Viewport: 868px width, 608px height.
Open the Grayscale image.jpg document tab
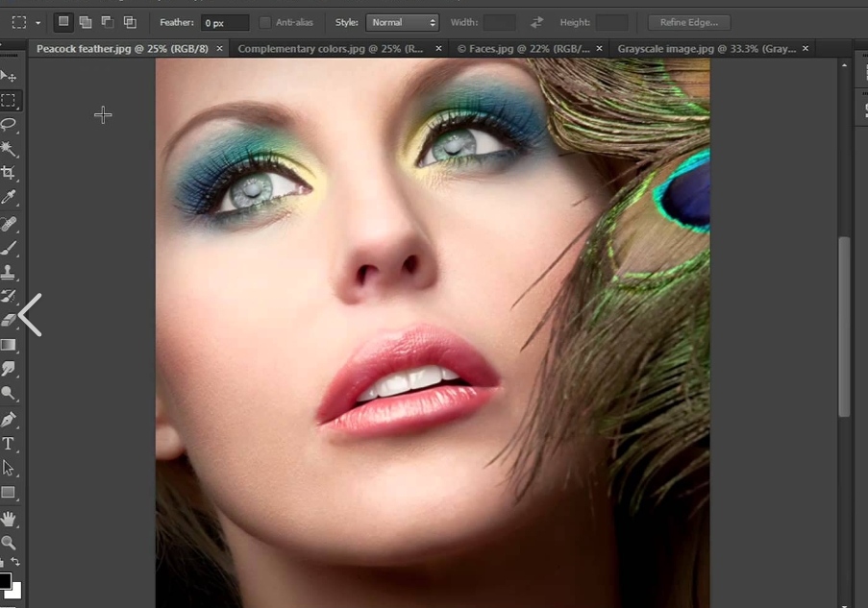(707, 48)
